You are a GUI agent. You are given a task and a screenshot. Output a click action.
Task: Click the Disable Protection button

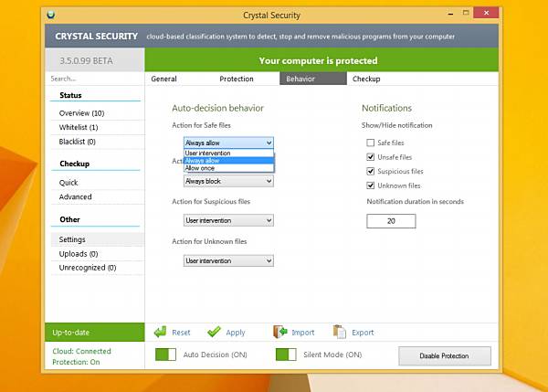[445, 356]
